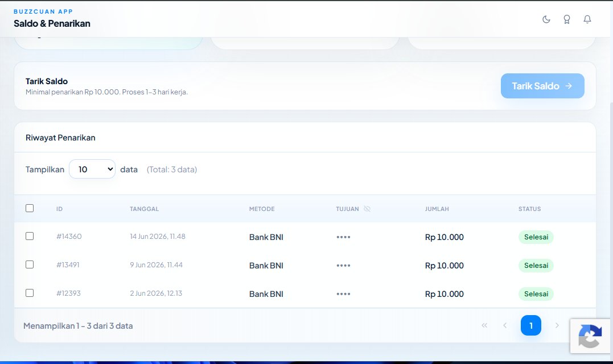
Task: Select row #12393 checkbox
Action: click(30, 293)
